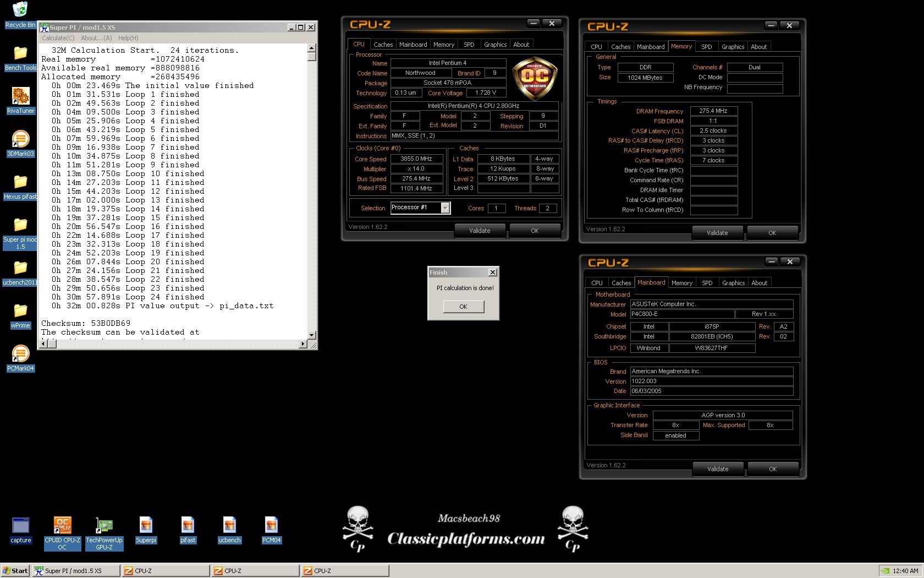924x578 pixels.
Task: Switch to About tab in Mainboard window
Action: point(759,283)
